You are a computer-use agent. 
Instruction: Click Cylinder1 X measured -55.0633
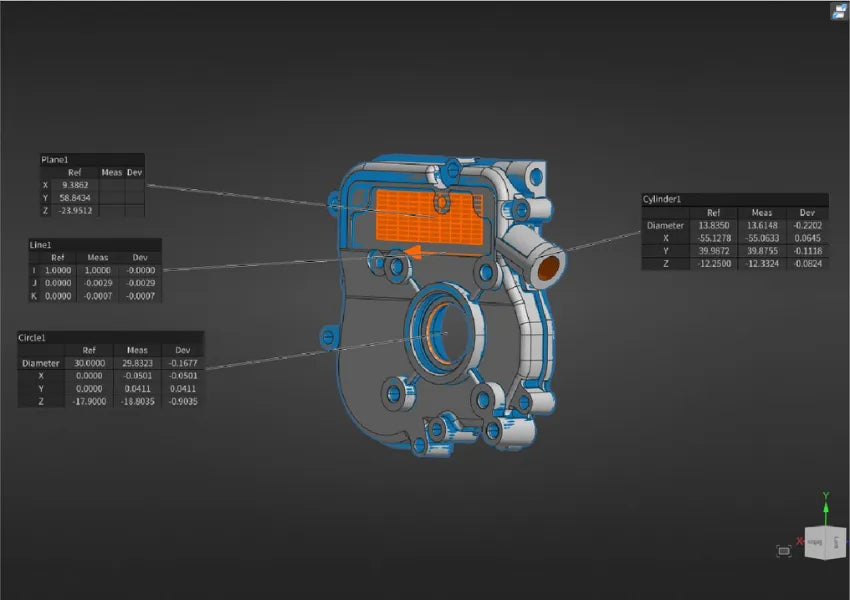click(762, 238)
